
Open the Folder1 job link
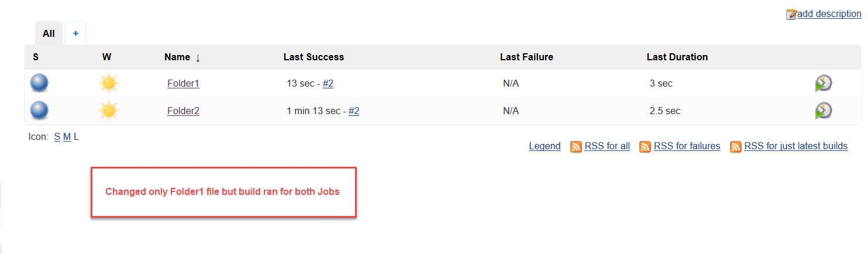coord(183,83)
